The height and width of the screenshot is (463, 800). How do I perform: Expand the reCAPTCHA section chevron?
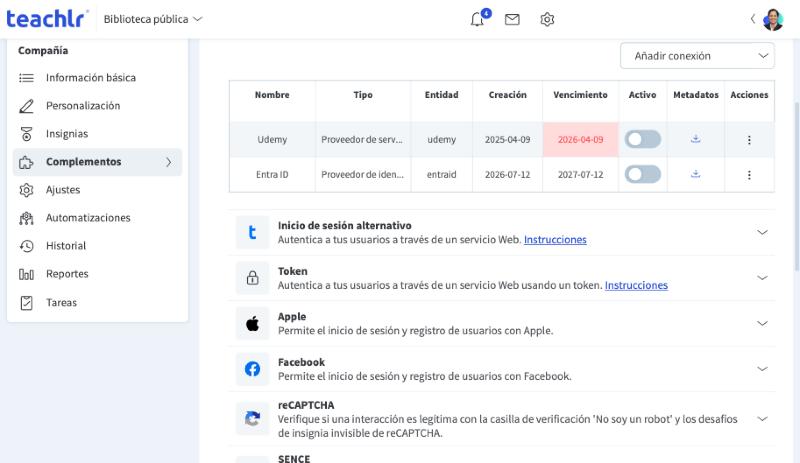coord(762,419)
